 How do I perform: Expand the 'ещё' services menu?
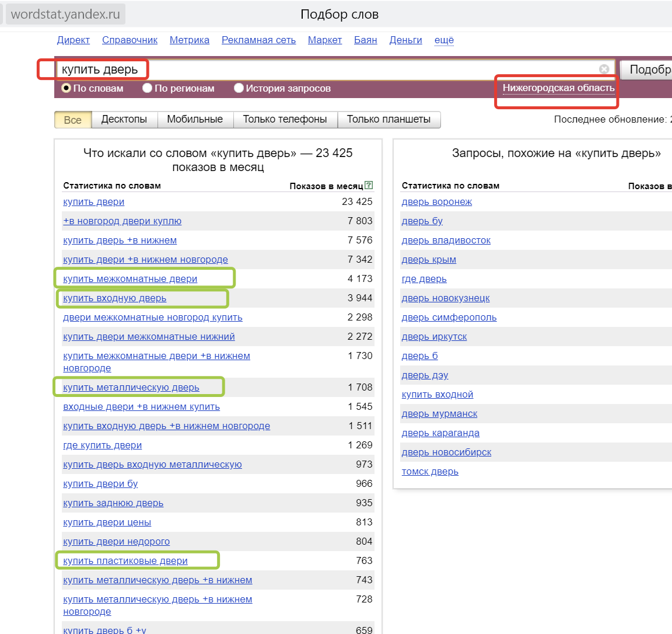444,40
